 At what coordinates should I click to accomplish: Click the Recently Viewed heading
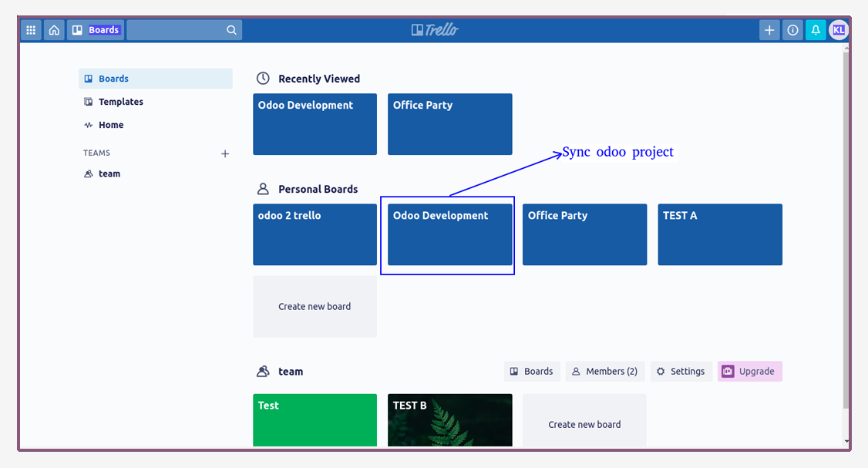tap(319, 79)
